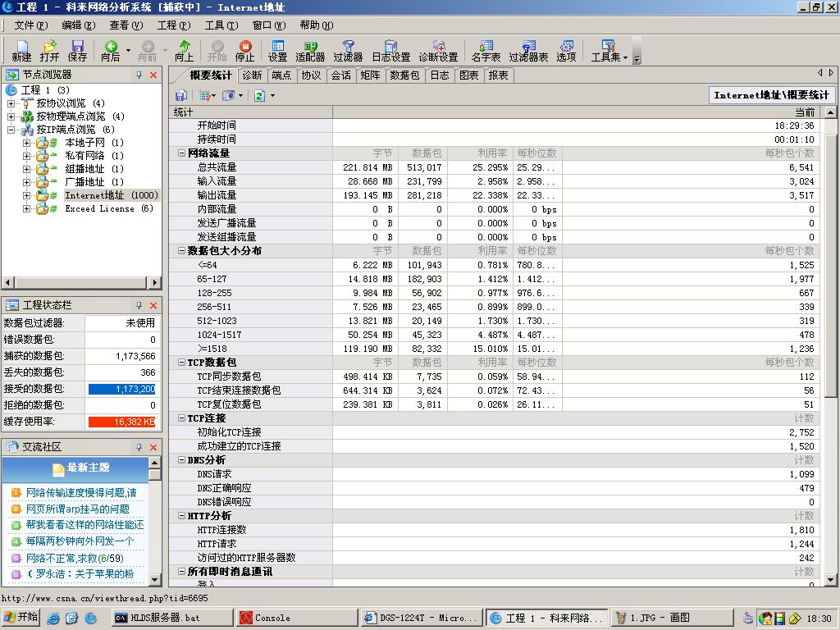Collapse the 网络流量 statistics section
The height and width of the screenshot is (630, 840).
[x=181, y=153]
